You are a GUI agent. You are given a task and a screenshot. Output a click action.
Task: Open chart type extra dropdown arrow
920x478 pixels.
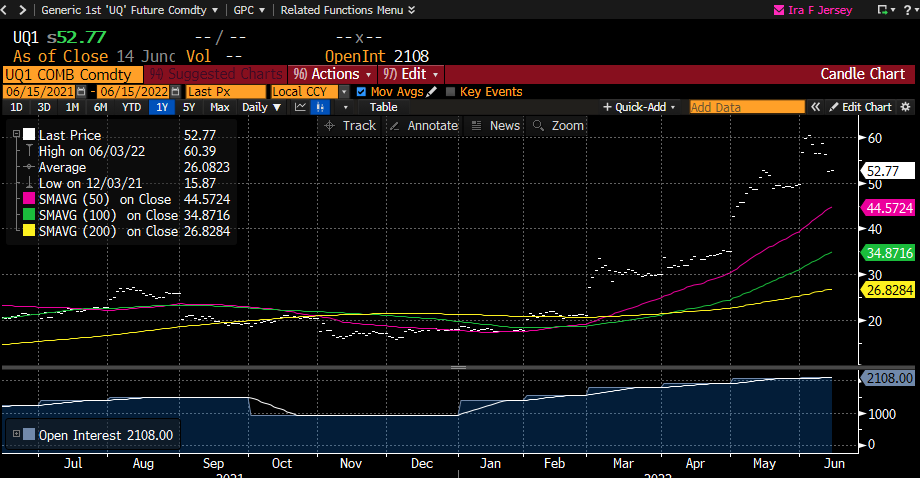pos(346,107)
